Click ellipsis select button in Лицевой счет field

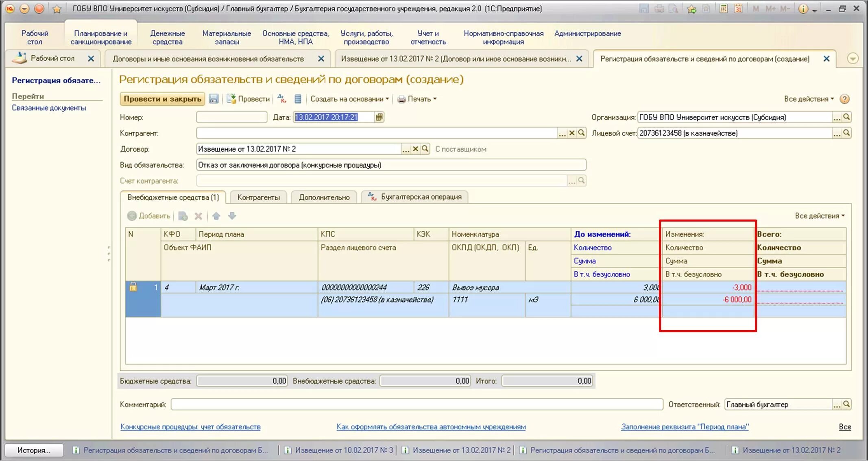tap(837, 133)
